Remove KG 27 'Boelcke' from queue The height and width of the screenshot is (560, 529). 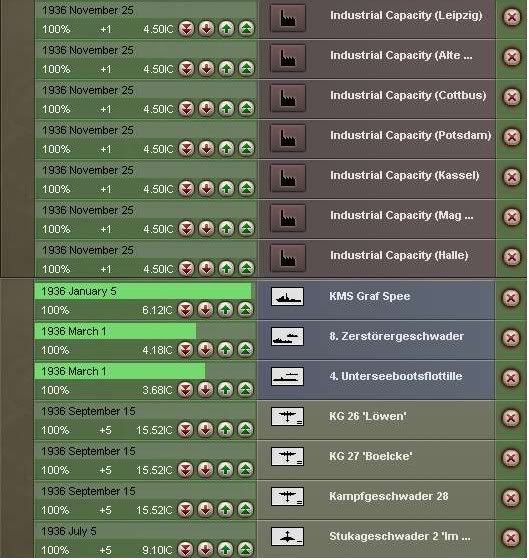511,458
